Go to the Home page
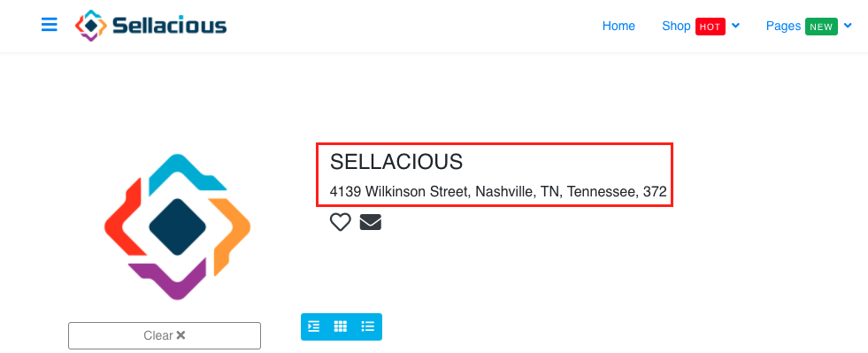 618,26
